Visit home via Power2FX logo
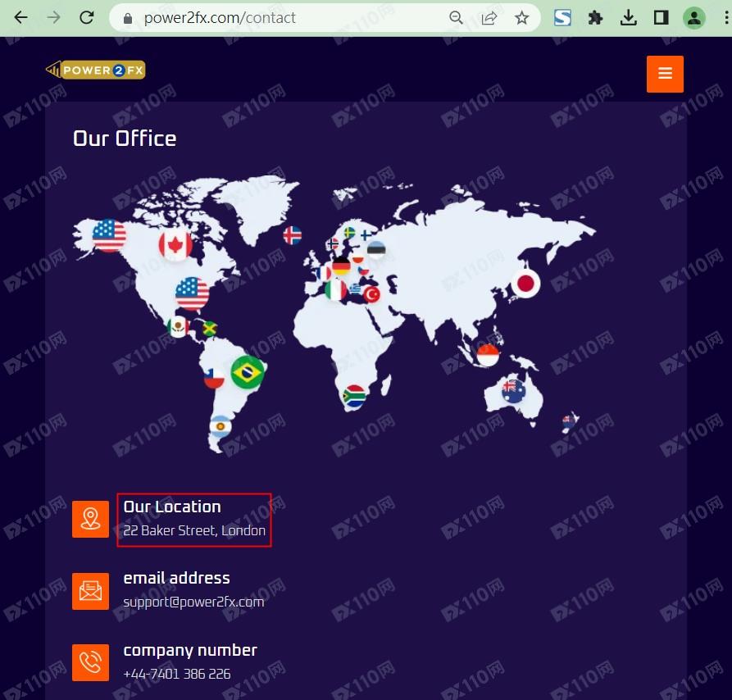The width and height of the screenshot is (732, 700). pos(96,70)
